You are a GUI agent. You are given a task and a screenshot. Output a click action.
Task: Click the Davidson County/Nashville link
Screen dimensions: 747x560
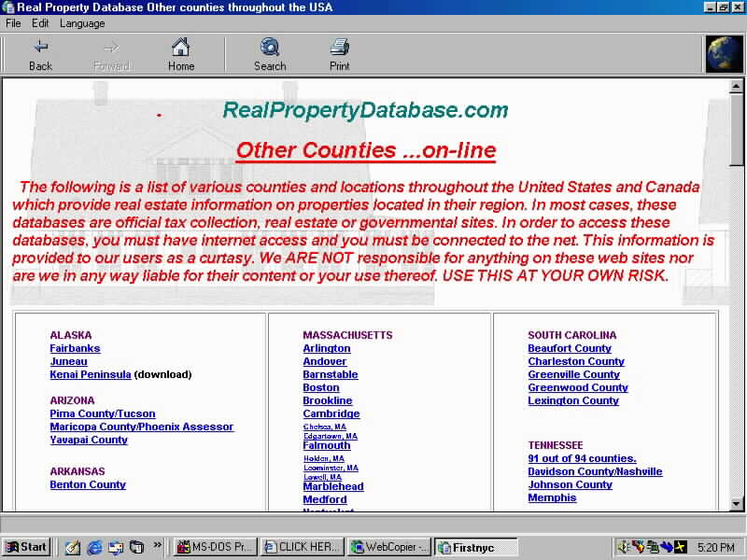click(595, 471)
